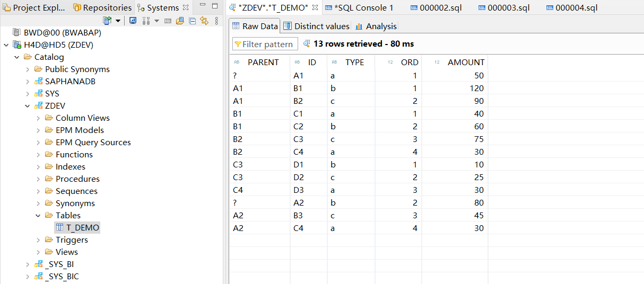Select the Raw Data tab
This screenshot has height=284, width=644.
pos(255,26)
